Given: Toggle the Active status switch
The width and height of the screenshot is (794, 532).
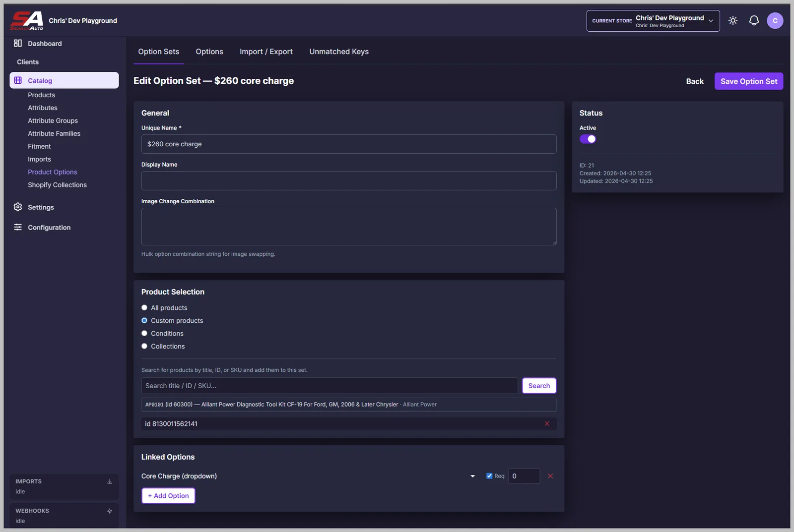Looking at the screenshot, I should 588,139.
